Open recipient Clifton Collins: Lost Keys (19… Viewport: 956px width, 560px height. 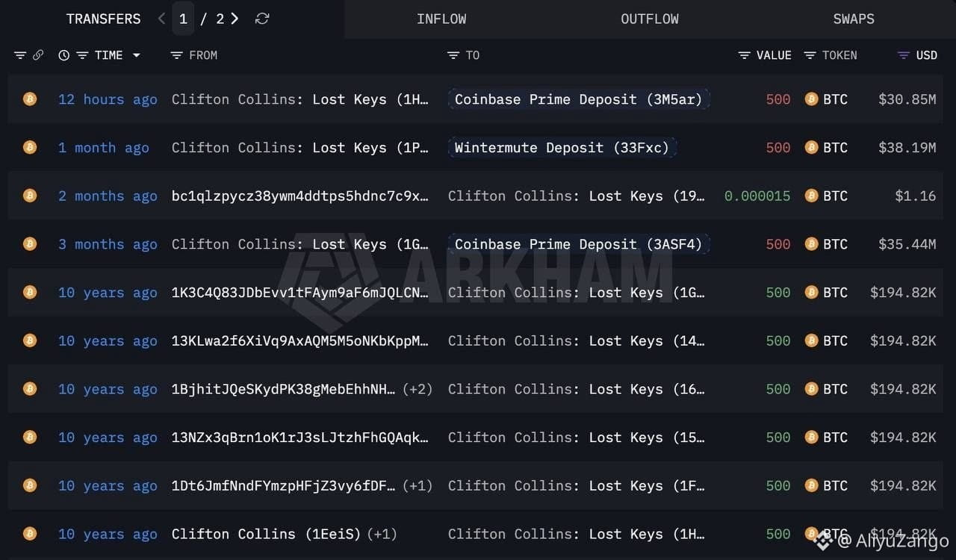(x=577, y=196)
